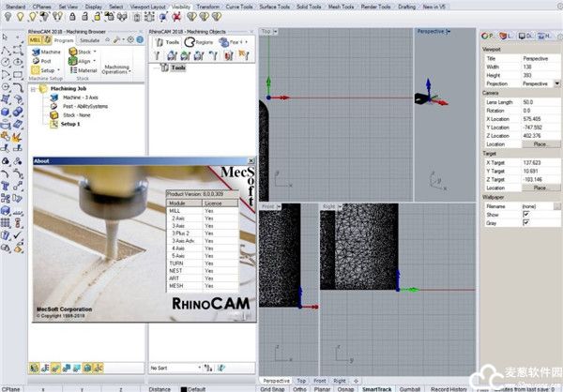Click the MILL module button in Machining Browser
The image size is (563, 392).
coord(36,40)
